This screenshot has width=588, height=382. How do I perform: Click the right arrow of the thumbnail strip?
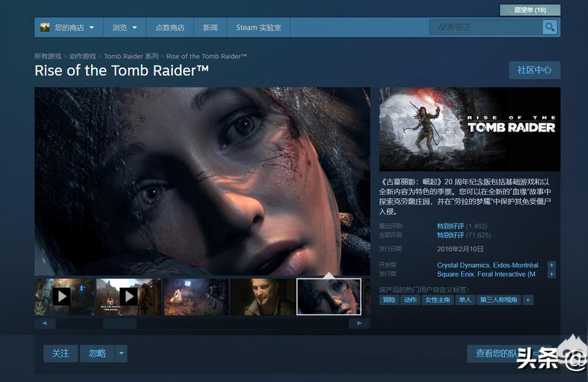coord(360,323)
